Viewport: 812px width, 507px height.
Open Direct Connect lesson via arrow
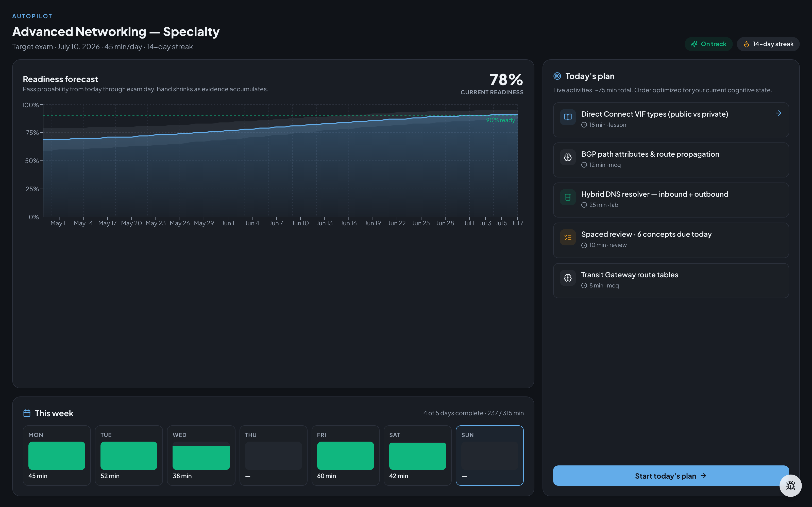click(x=779, y=113)
